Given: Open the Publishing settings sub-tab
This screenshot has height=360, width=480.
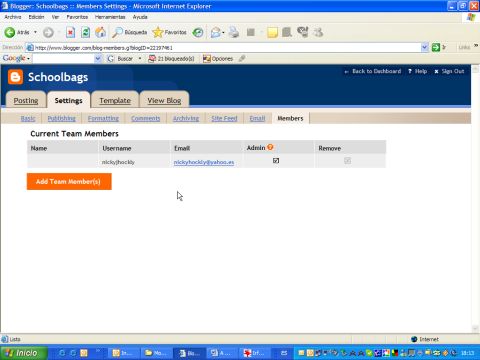Looking at the screenshot, I should 62,118.
